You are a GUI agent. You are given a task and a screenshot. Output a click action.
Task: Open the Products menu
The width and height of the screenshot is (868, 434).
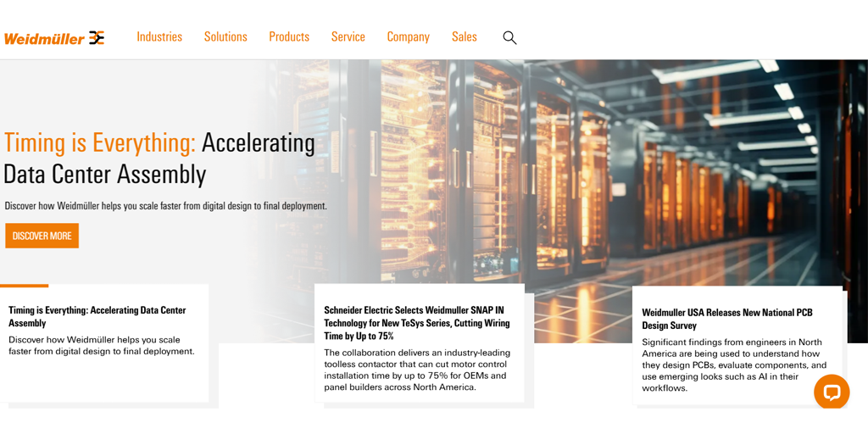[x=289, y=37]
